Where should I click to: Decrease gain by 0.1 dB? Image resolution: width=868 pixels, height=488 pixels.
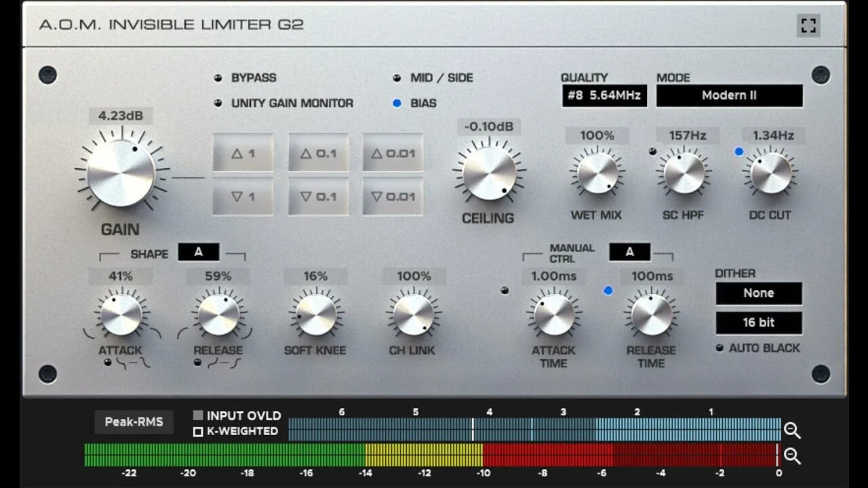coord(318,197)
